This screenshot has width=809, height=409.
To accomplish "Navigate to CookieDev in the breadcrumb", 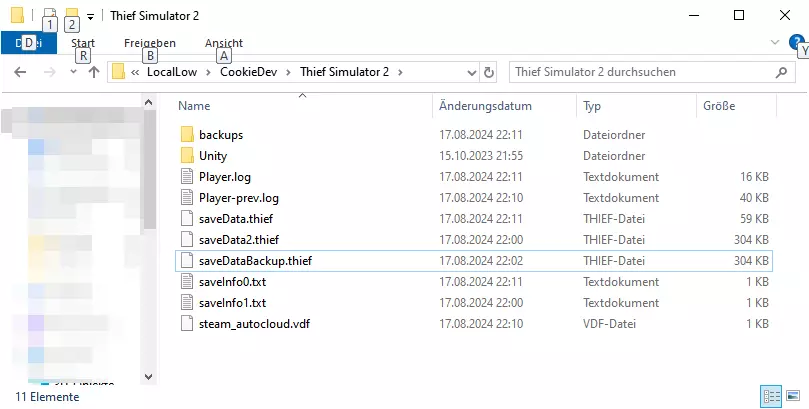I will (x=249, y=72).
